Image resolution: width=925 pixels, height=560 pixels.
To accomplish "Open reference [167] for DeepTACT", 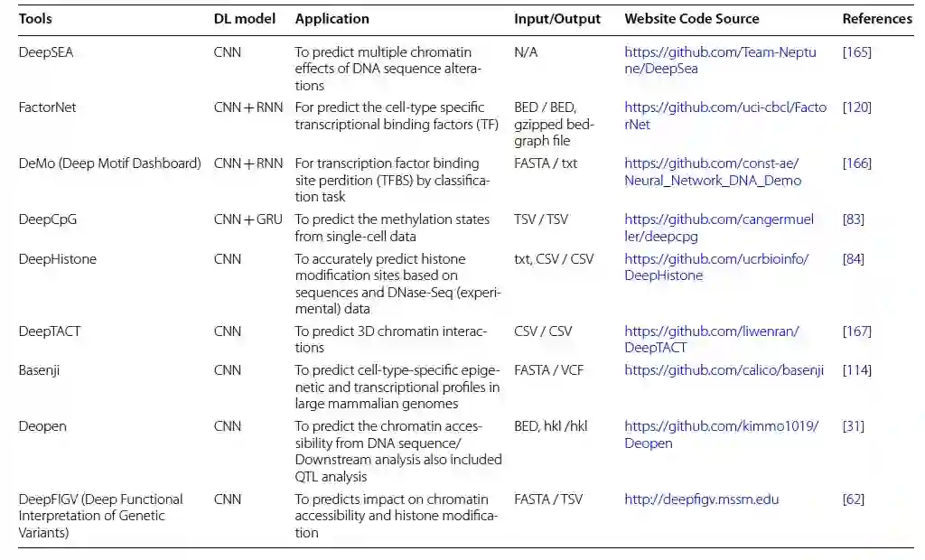I will (856, 331).
